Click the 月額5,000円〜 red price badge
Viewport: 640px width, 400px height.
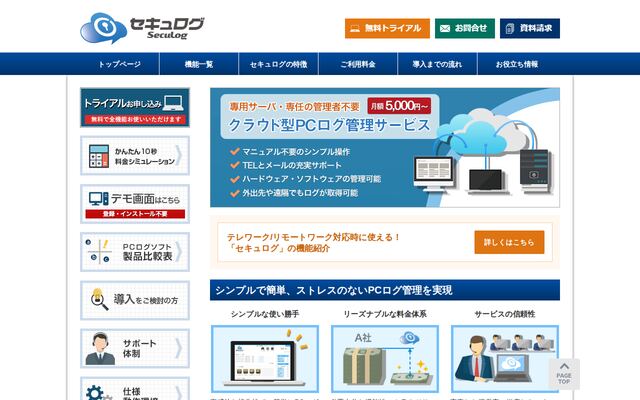pyautogui.click(x=399, y=106)
